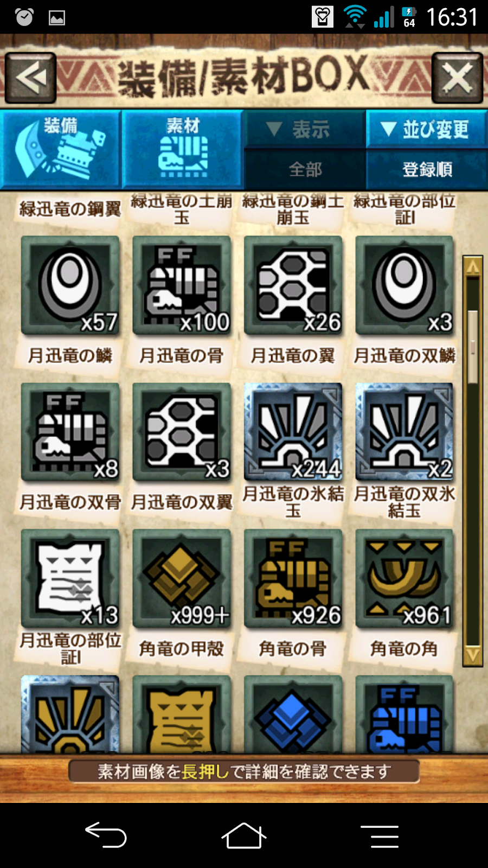Switch to the 素材 materials tab

[183, 150]
